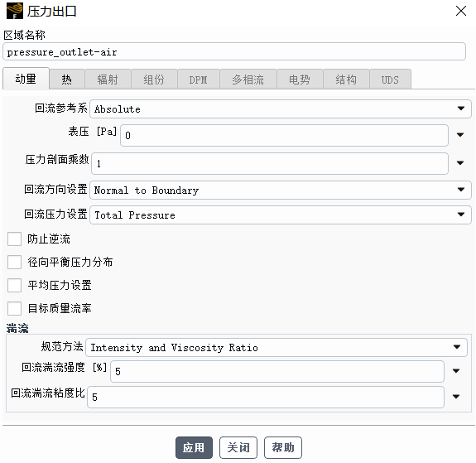
Task: Expand the 回流参考系 Absolute dropdown
Action: pyautogui.click(x=280, y=109)
